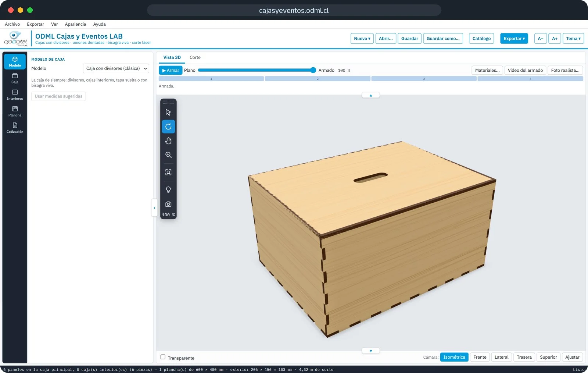This screenshot has width=588, height=373.
Task: Open the Modelo dropdown 'Caja con divisores'
Action: (x=116, y=68)
